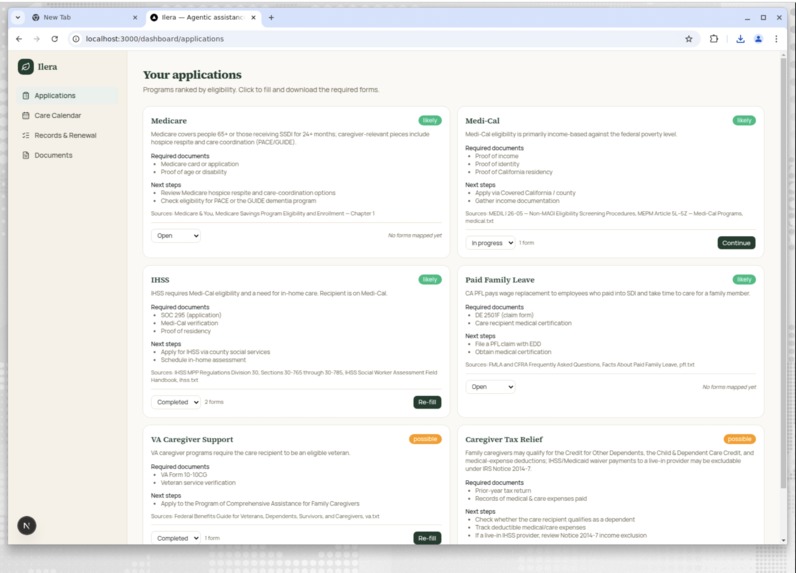The height and width of the screenshot is (573, 796).
Task: Open the browser extensions puzzle icon
Action: point(714,39)
